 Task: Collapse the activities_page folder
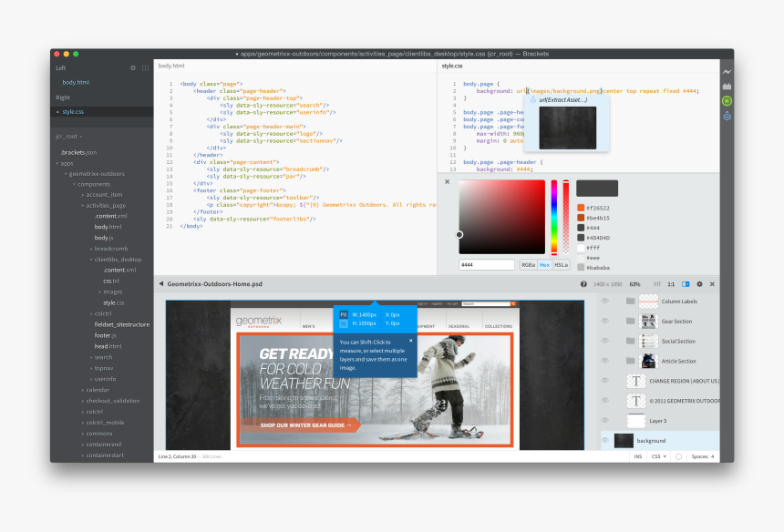(x=82, y=206)
